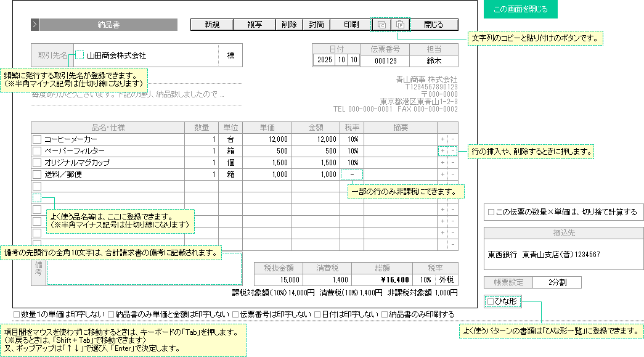Enable 納品書のみ印刷する option

pos(385,314)
